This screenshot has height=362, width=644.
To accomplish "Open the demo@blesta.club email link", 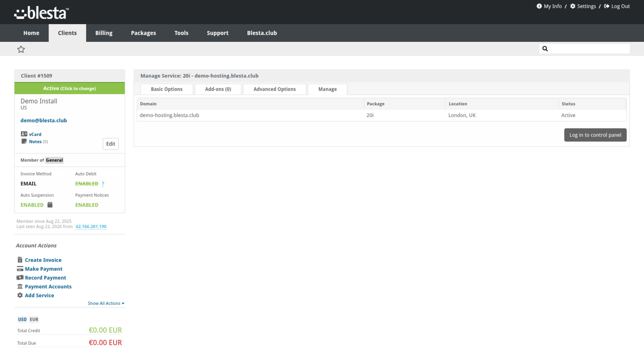I will tap(44, 120).
